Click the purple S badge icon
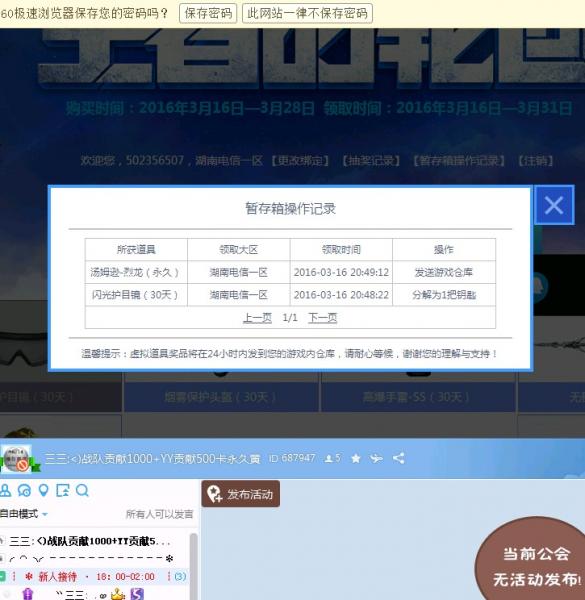This screenshot has width=585, height=600. pyautogui.click(x=137, y=594)
